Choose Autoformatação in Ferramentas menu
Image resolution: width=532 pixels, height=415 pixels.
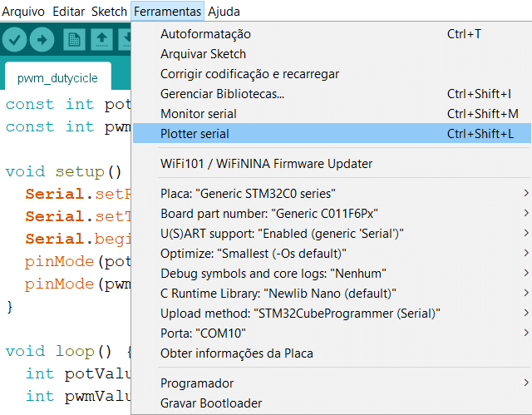coord(205,34)
